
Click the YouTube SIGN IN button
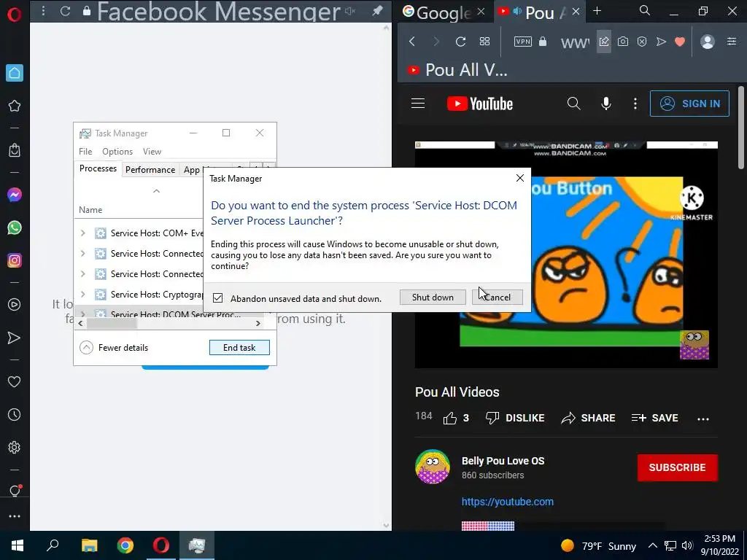(689, 104)
